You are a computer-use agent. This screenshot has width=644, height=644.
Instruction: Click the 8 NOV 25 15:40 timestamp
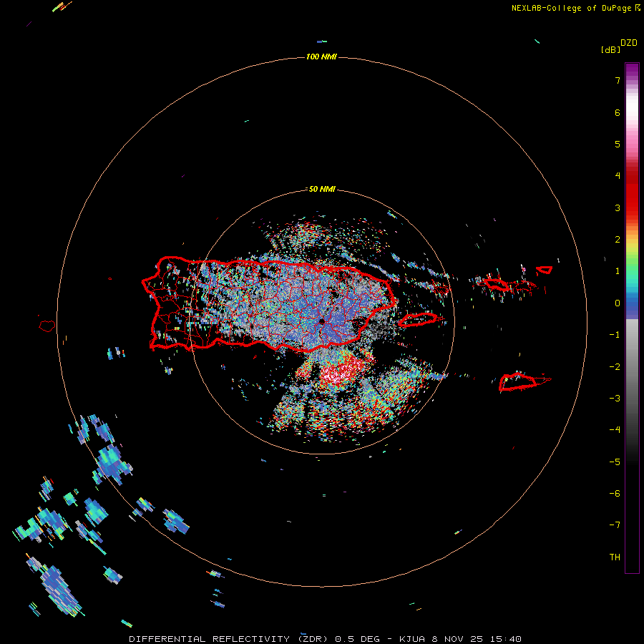pos(477,639)
